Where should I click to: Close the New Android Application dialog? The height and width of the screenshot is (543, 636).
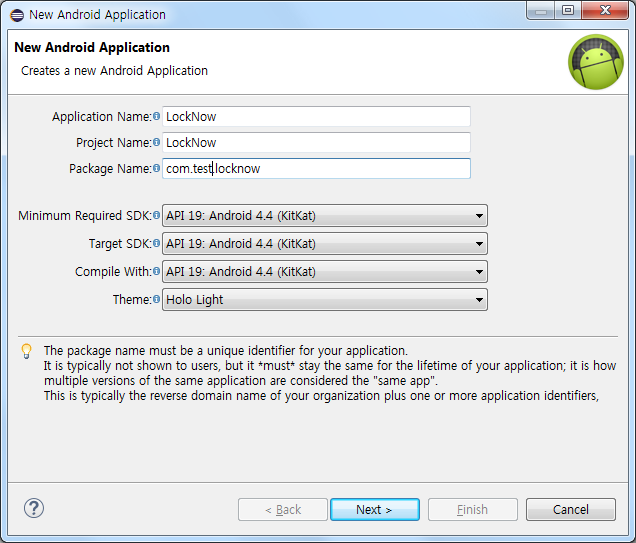click(603, 12)
